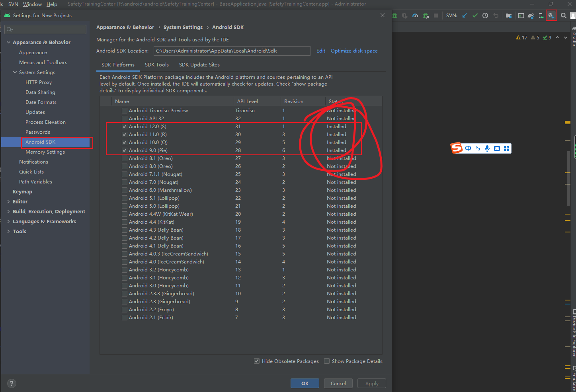Click the Android SDK Location path field

(232, 51)
